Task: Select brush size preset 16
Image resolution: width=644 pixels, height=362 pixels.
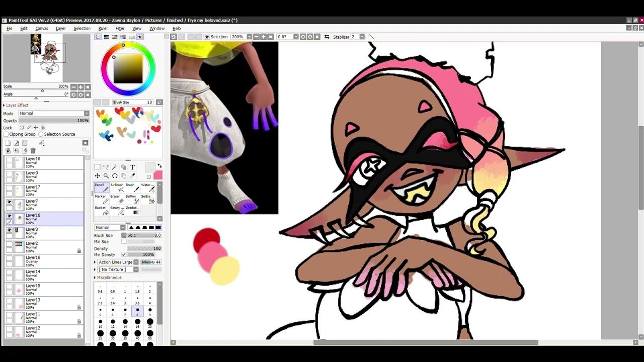Action: pos(137,323)
